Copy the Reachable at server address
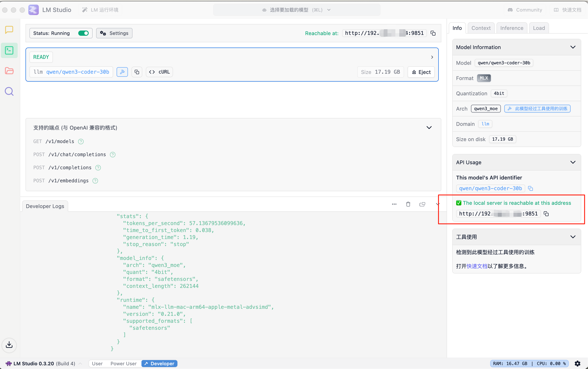Screen dimensions: 588x369 click(x=433, y=33)
